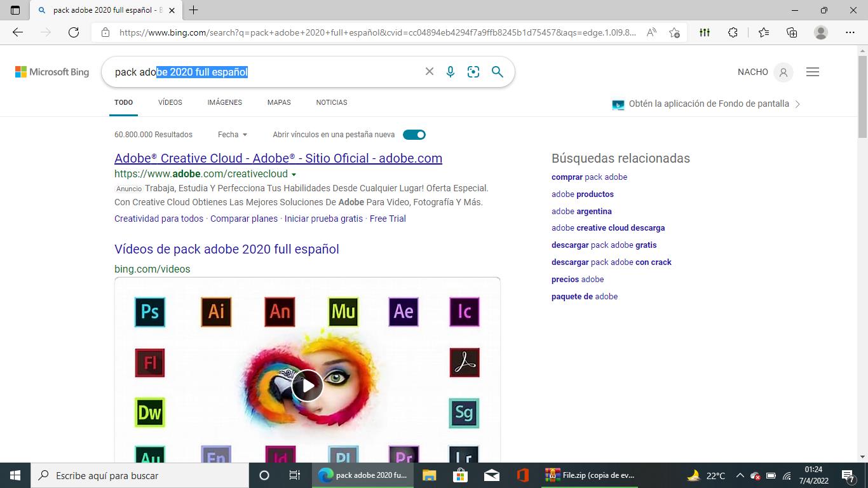This screenshot has width=868, height=488.
Task: Click the microphone voice search icon
Action: 450,72
